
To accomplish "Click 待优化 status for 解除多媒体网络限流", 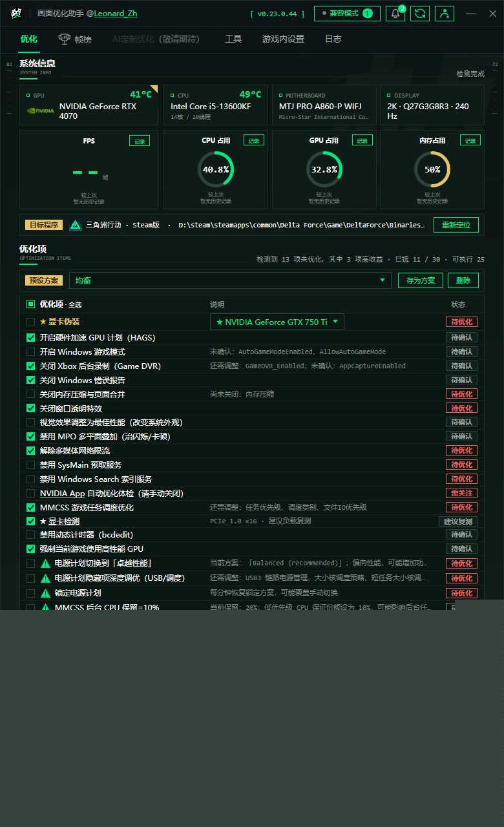I will point(462,450).
